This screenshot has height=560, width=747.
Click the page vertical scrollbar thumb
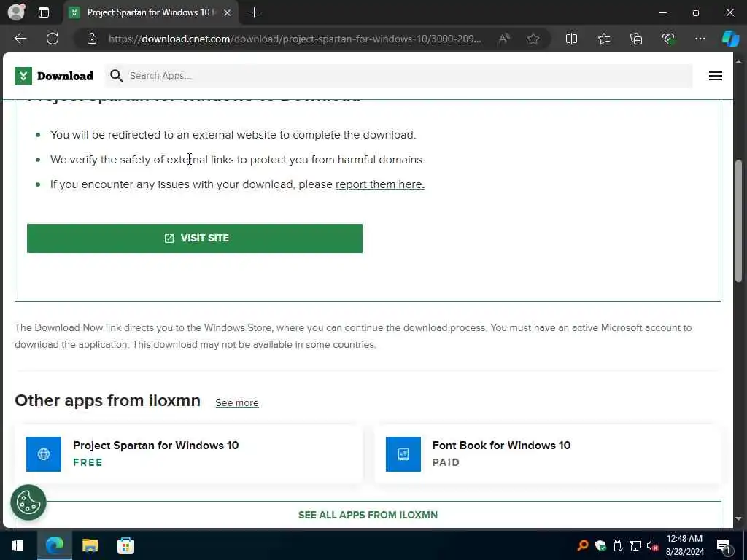point(738,221)
